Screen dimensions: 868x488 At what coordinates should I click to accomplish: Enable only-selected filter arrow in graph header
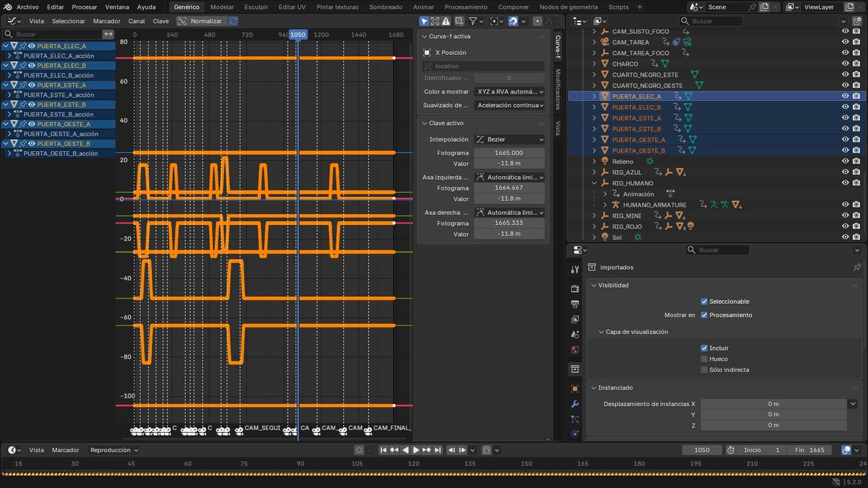coord(424,21)
